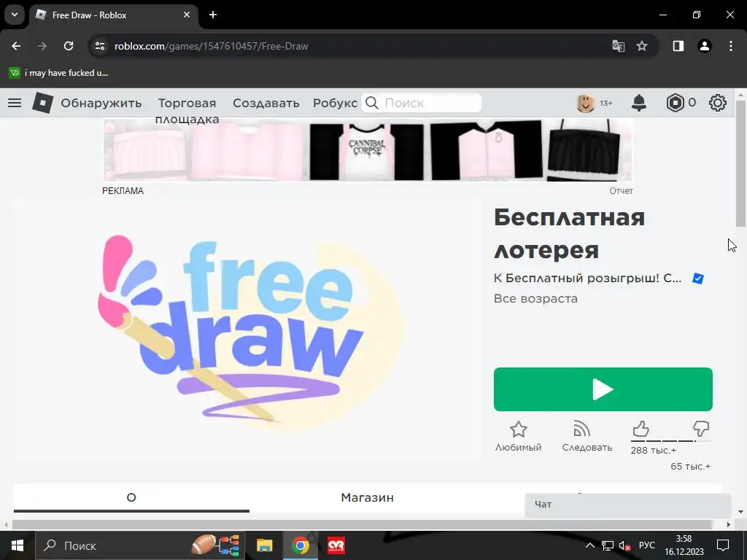Click the horizontal page scrollbar
The image size is (747, 560).
(362, 524)
